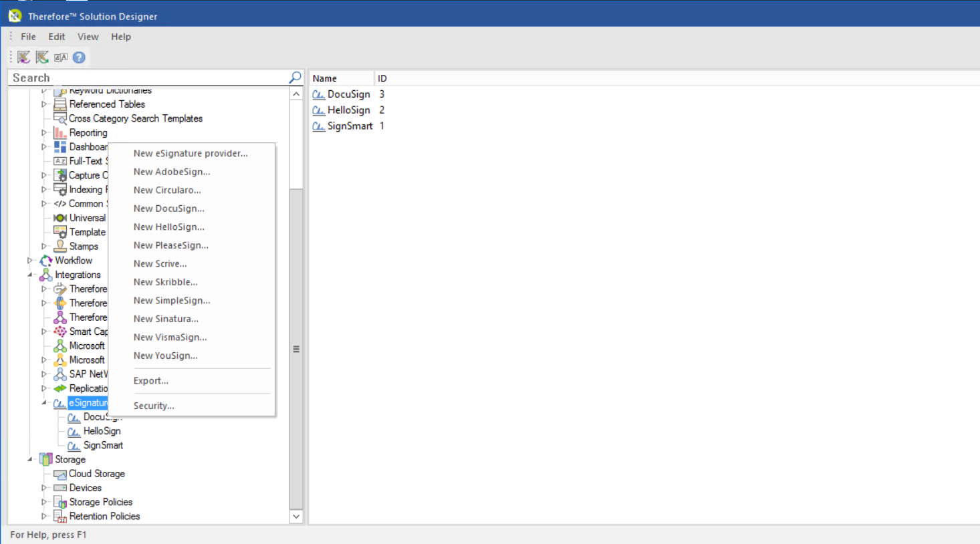Open the View menu
Viewport: 980px width, 544px height.
pyautogui.click(x=88, y=37)
